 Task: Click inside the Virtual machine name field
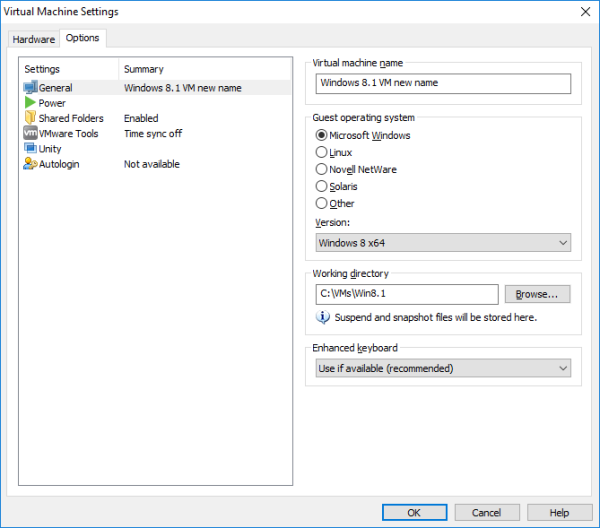pyautogui.click(x=443, y=83)
